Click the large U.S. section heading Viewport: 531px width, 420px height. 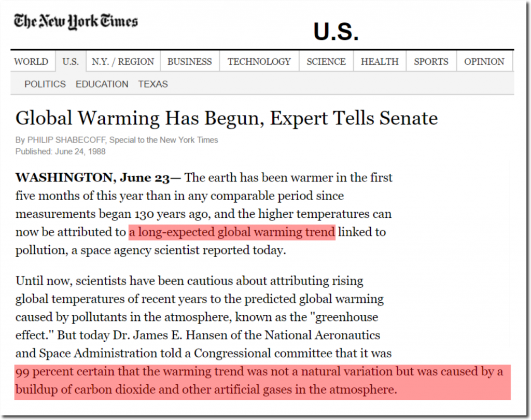click(336, 31)
